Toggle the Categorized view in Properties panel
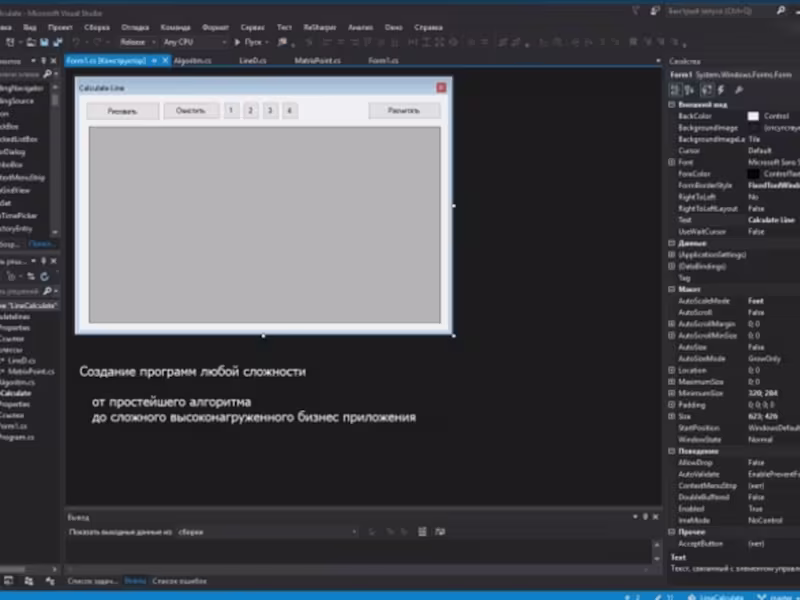 (x=676, y=90)
